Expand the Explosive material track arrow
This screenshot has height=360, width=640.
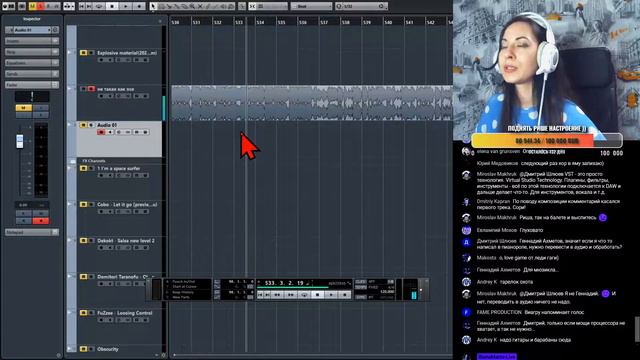pyautogui.click(x=69, y=52)
